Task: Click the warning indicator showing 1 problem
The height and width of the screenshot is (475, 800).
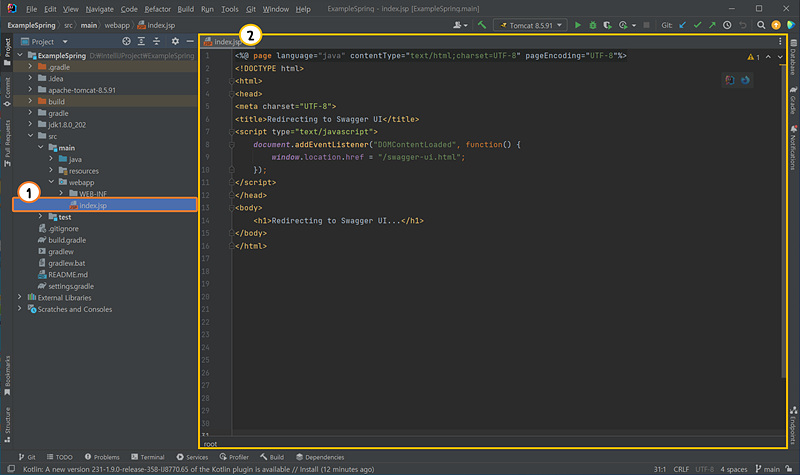Action: point(754,57)
